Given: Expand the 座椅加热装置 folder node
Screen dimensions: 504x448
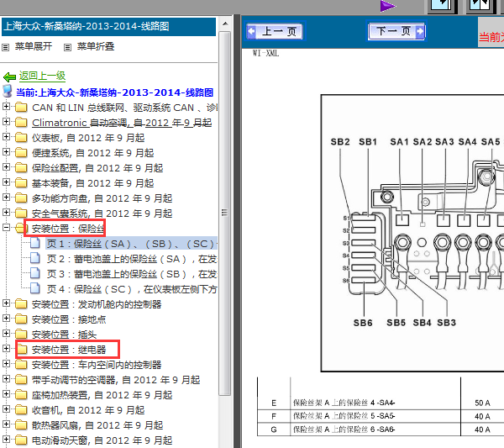Looking at the screenshot, I should 6,393.
